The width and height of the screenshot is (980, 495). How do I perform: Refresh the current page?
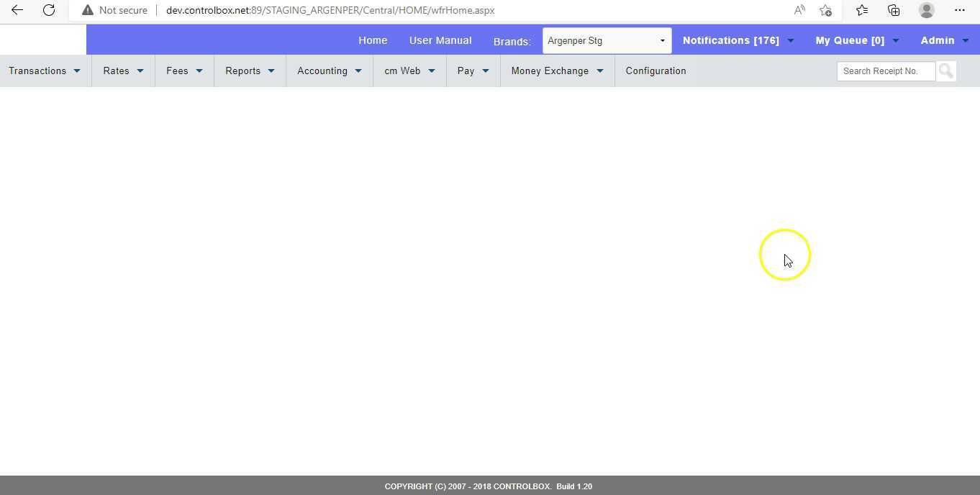(x=48, y=10)
